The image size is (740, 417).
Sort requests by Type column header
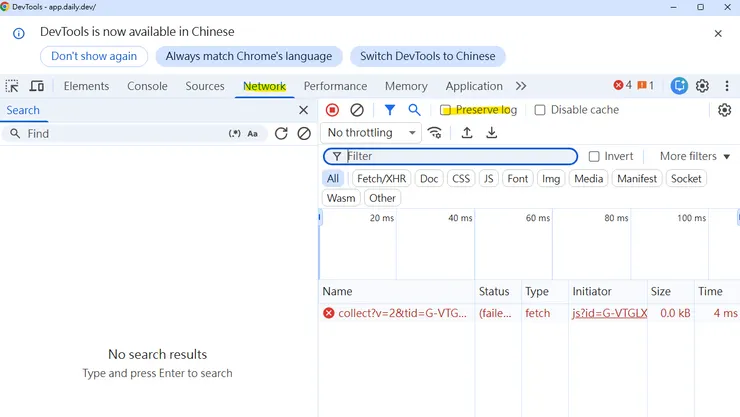point(545,292)
